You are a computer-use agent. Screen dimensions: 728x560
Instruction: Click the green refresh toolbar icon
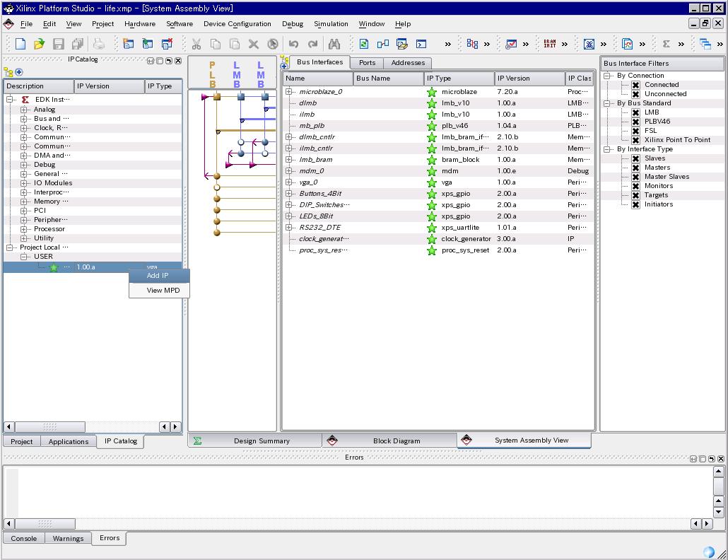point(364,44)
